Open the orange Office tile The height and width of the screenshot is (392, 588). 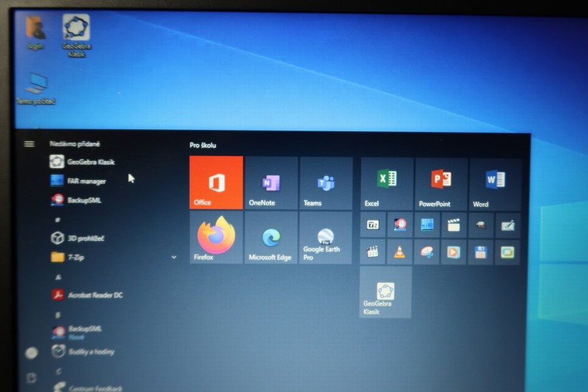pos(216,182)
